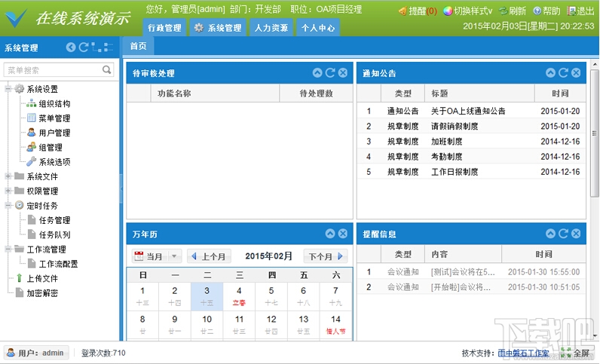This screenshot has width=600, height=364.
Task: Open notice 工作日报制度
Action: click(x=455, y=172)
